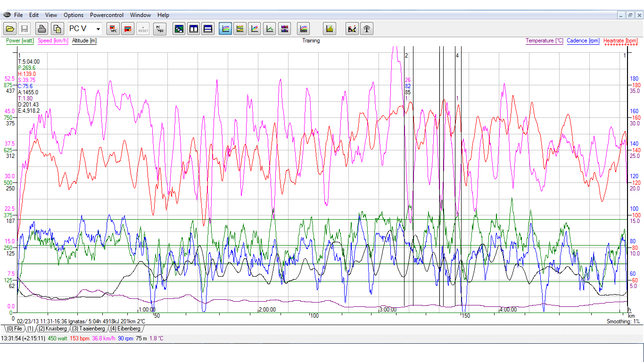Switch to the (0) File tab
This screenshot has width=644, height=362.
pyautogui.click(x=14, y=329)
